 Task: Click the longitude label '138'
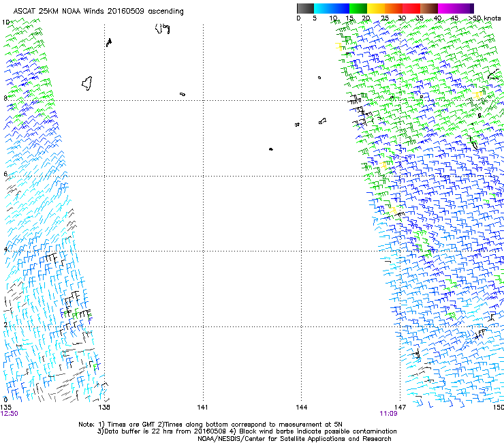(104, 408)
